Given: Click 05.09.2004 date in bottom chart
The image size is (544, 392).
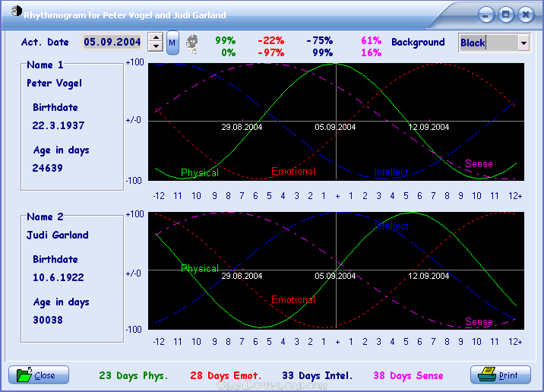Looking at the screenshot, I should click(x=335, y=276).
